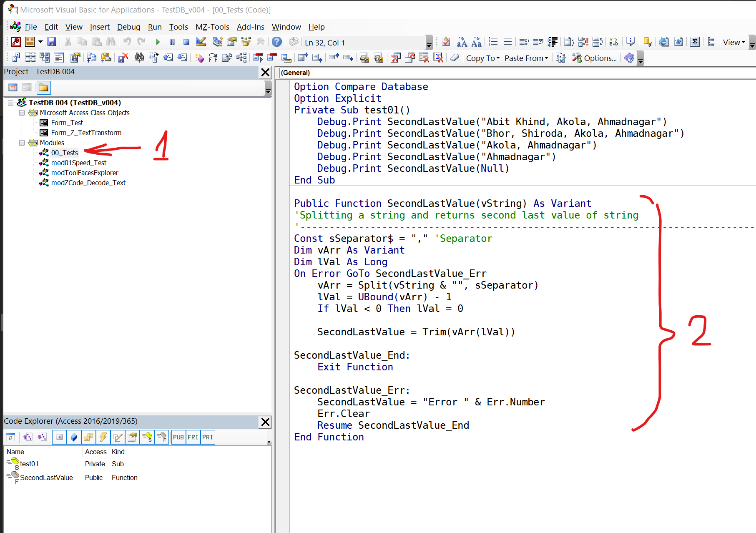Click the refresh icon in Code Explorer

coord(11,437)
